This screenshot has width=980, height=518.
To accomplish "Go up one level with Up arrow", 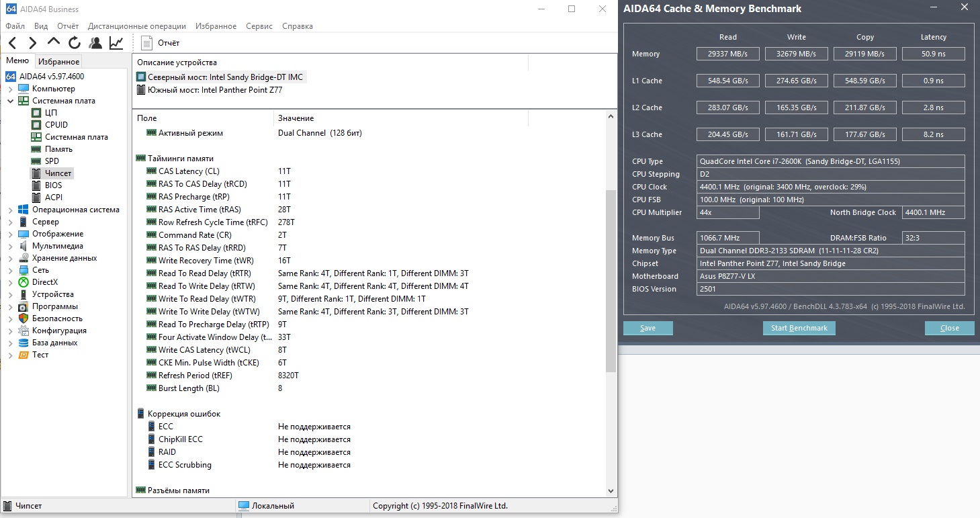I will (x=54, y=42).
